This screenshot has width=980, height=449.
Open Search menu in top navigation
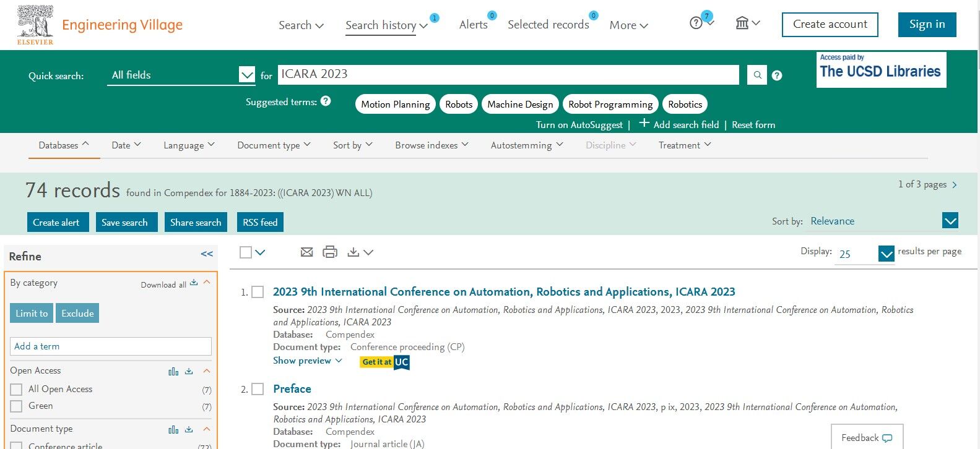coord(301,25)
